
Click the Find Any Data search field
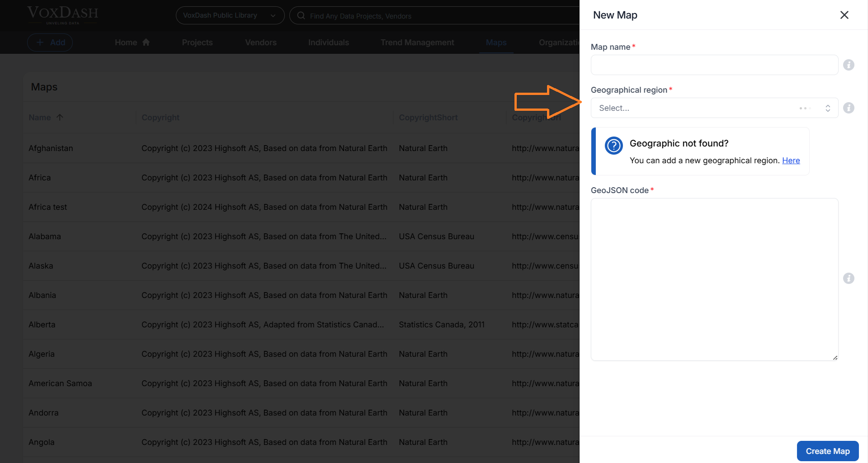434,16
